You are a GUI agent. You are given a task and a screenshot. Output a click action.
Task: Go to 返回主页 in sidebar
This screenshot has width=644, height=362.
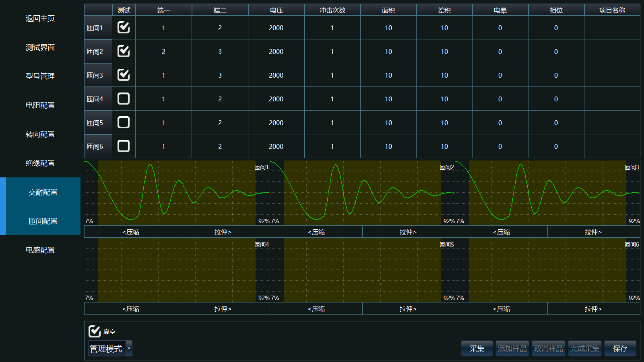[x=40, y=19]
